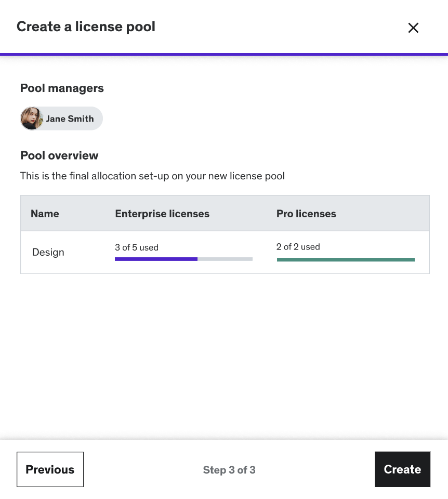Click the Create a license pool title
The width and height of the screenshot is (448, 499).
(86, 27)
